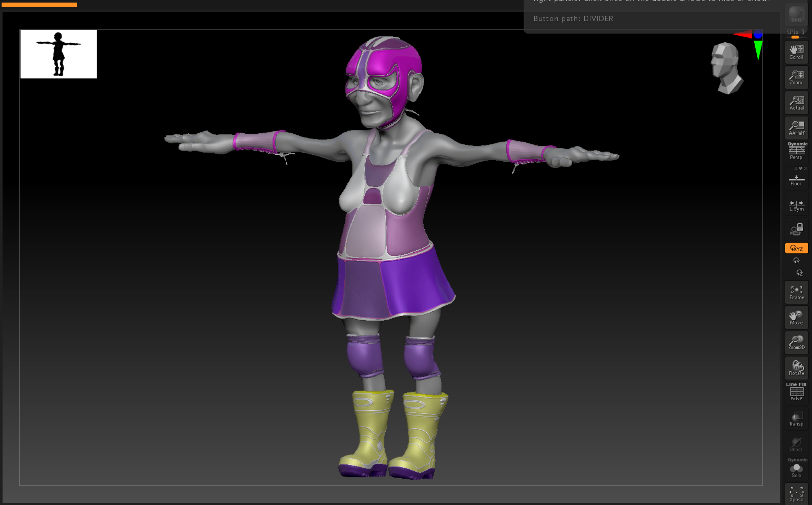Select the Zoom canvas tool
Viewport: 812px width, 505px height.
coord(796,77)
